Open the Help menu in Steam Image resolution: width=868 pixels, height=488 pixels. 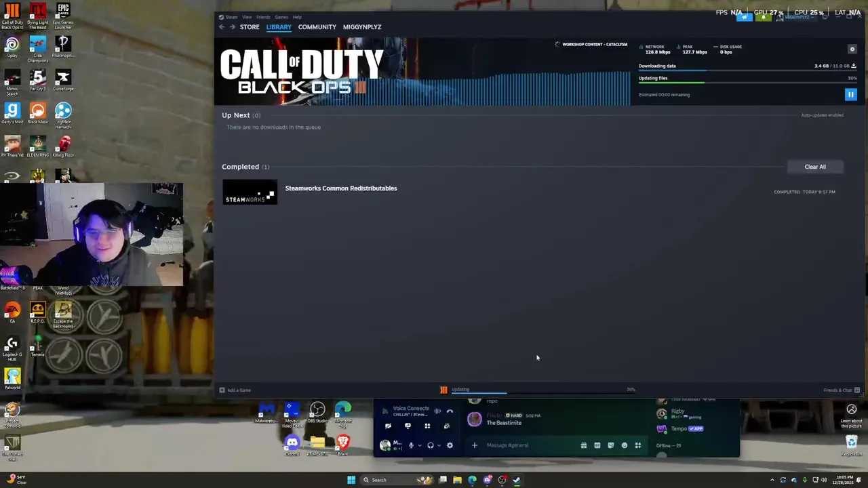pos(297,17)
